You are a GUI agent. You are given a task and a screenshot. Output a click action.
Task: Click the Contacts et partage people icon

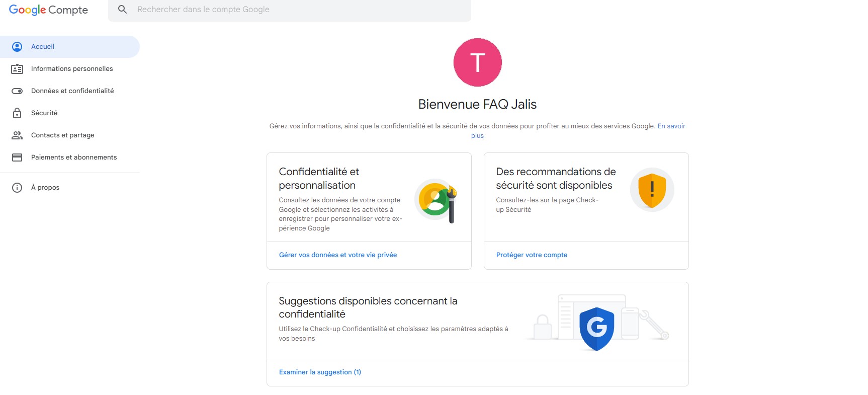17,135
